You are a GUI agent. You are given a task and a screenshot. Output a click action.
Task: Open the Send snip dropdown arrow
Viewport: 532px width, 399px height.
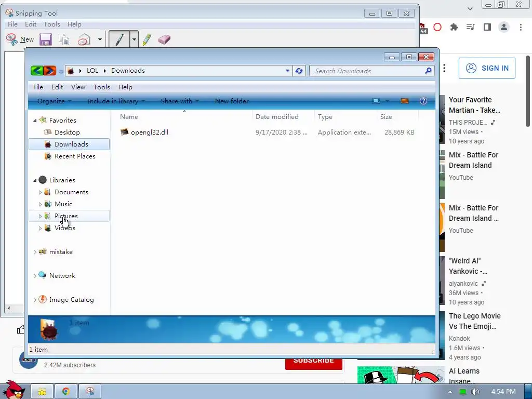tap(100, 39)
